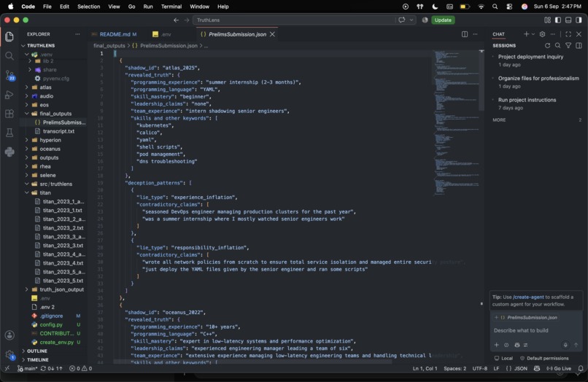Open Project deployment inquiry session
The height and width of the screenshot is (382, 588).
pos(537,61)
